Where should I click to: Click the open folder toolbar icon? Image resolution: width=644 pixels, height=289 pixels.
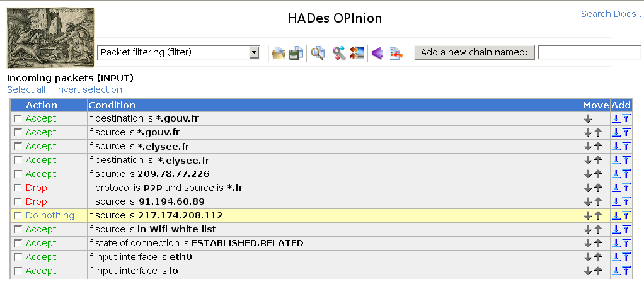(278, 53)
